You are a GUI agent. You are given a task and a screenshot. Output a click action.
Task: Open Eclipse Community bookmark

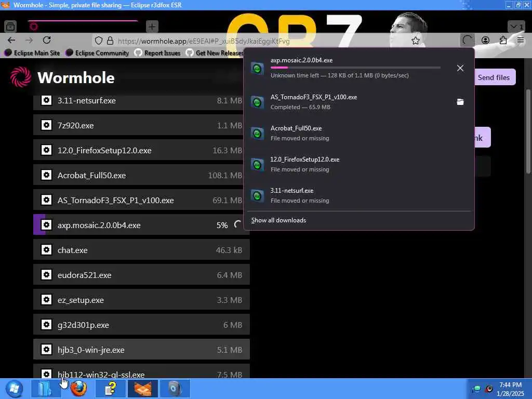(97, 53)
